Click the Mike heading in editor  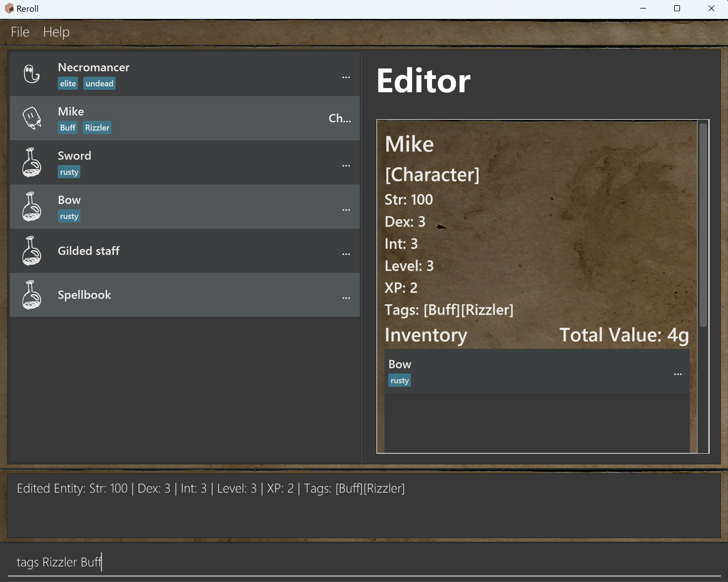point(409,144)
